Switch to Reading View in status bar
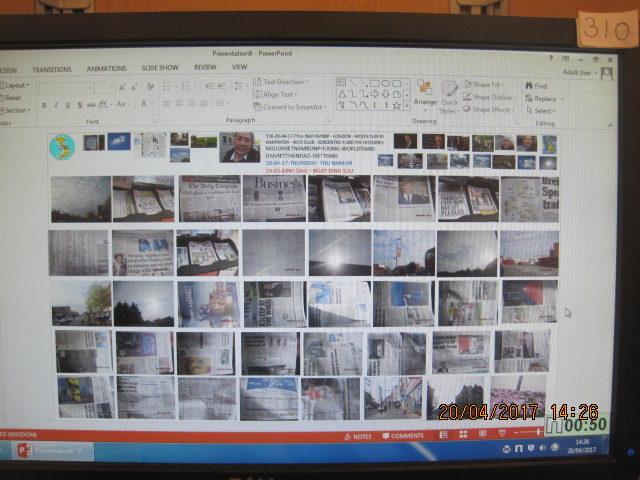This screenshot has height=480, width=640. (x=482, y=434)
